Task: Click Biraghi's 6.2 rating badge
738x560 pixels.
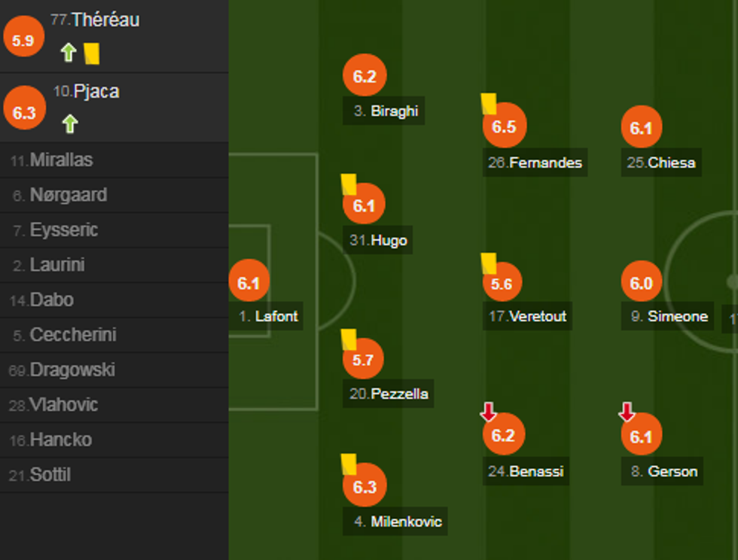Action: pos(364,75)
